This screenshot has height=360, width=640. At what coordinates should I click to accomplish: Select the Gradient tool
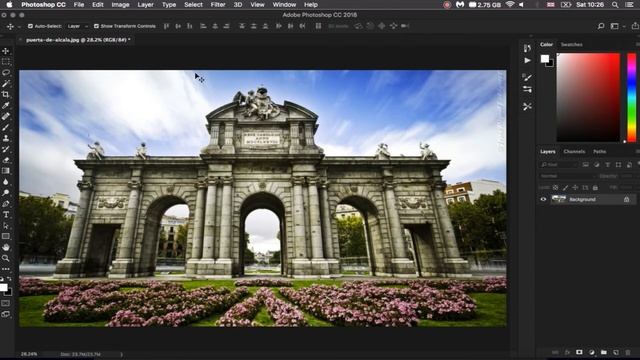[x=6, y=171]
